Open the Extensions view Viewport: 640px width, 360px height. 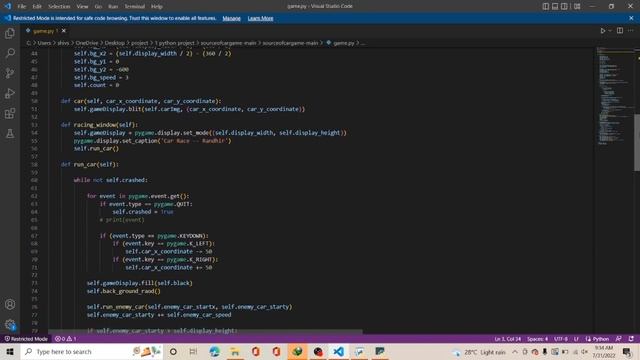tap(10, 113)
